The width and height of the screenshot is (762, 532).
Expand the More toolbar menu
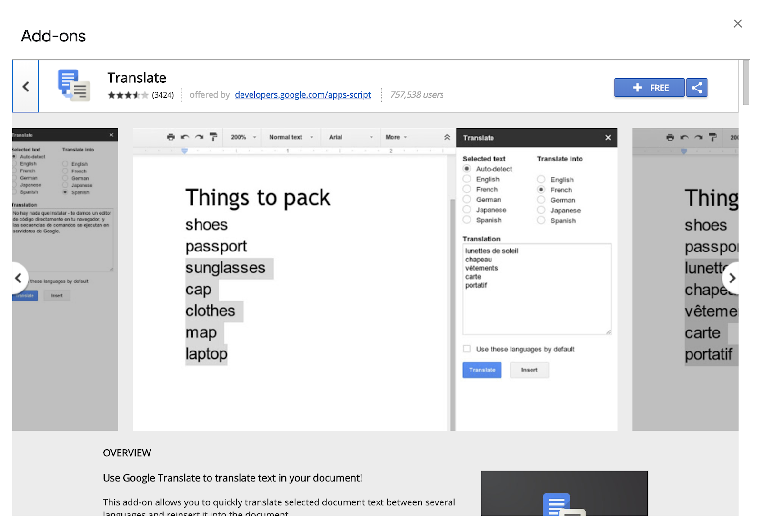coord(396,137)
